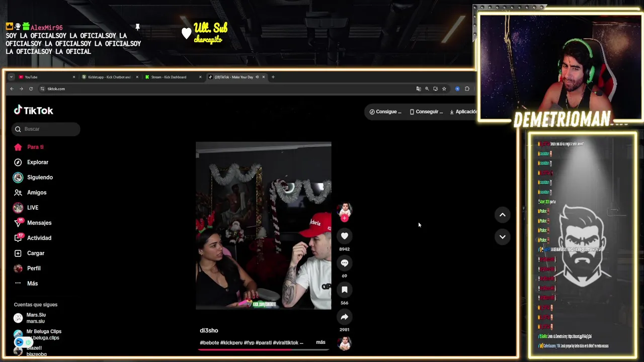Open the extensions puzzle icon

coord(467,89)
